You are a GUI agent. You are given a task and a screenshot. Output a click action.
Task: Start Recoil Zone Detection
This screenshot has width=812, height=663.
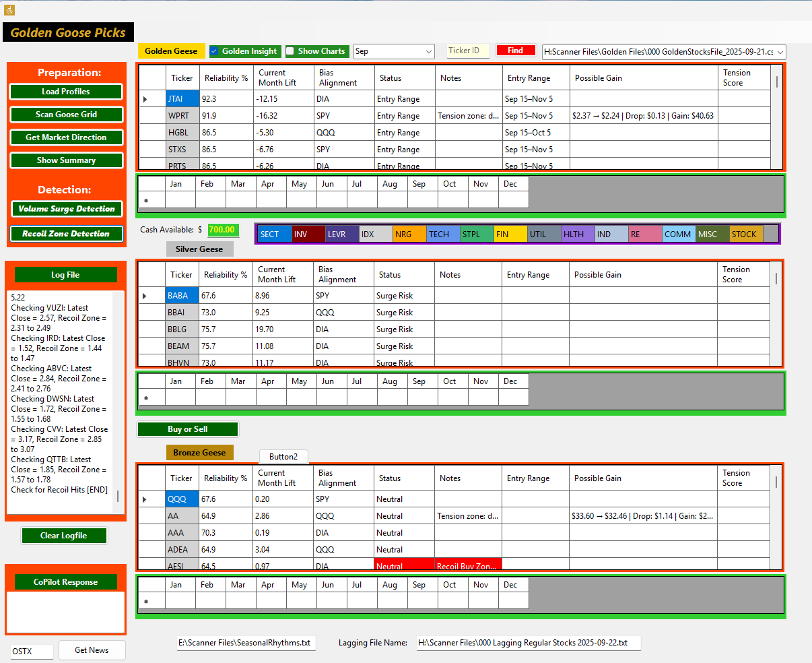[x=67, y=234]
